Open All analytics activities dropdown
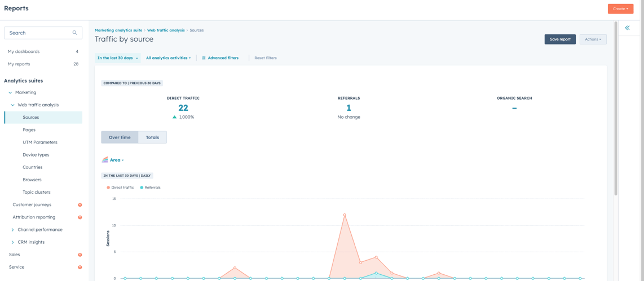 coord(169,58)
